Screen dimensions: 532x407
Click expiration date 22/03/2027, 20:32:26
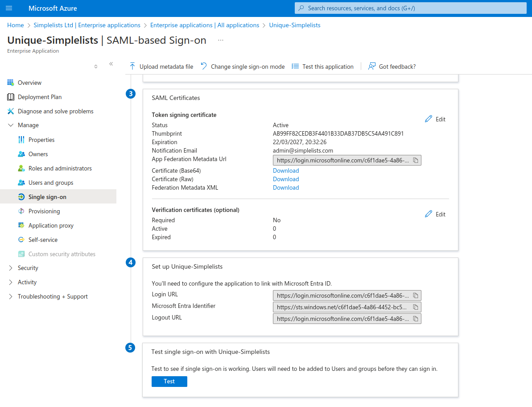(x=300, y=142)
